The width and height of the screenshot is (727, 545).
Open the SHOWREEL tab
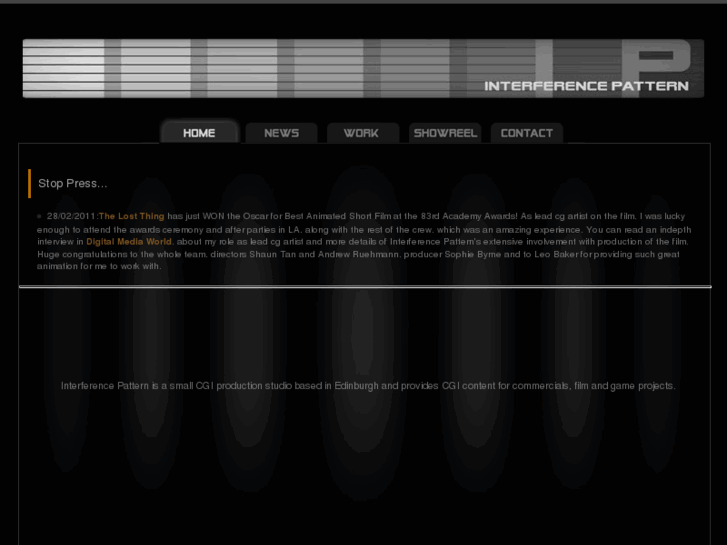(x=445, y=133)
